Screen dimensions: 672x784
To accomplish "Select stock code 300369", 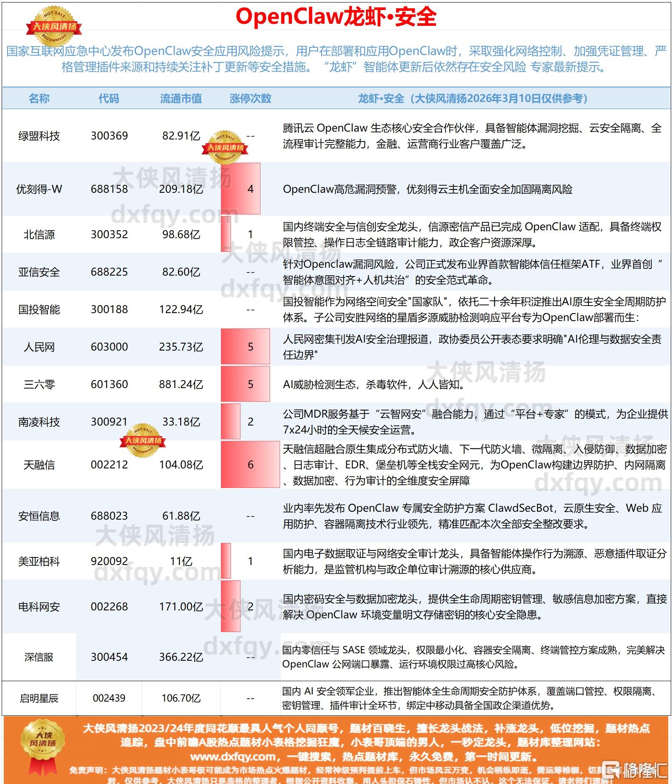I will tap(109, 136).
